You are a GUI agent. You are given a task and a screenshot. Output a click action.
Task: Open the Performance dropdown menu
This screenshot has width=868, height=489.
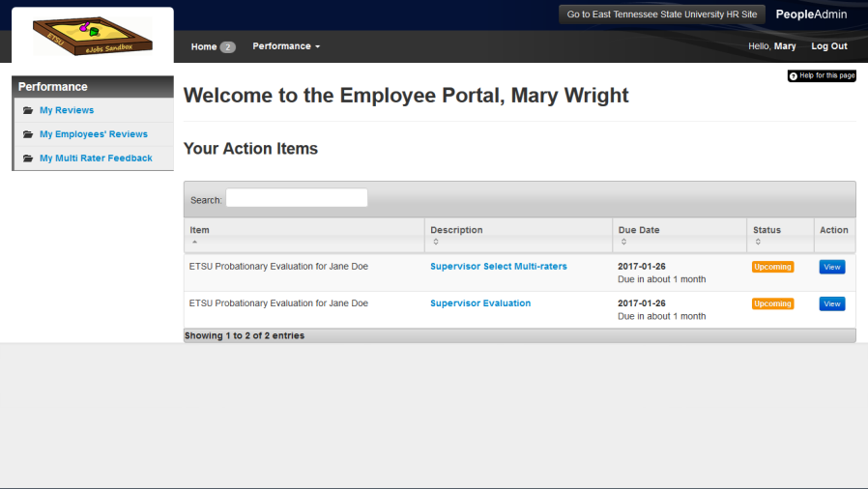pos(285,46)
